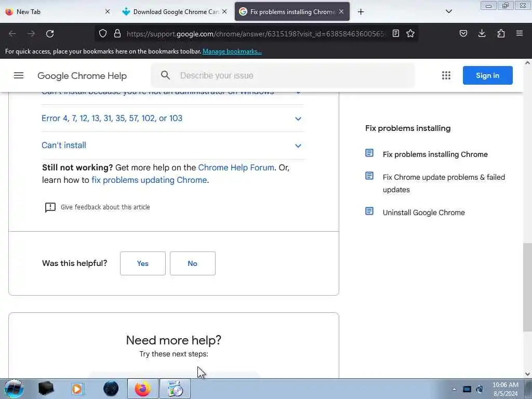Image resolution: width=532 pixels, height=399 pixels.
Task: Click scrollbar down arrow
Action: [x=527, y=374]
